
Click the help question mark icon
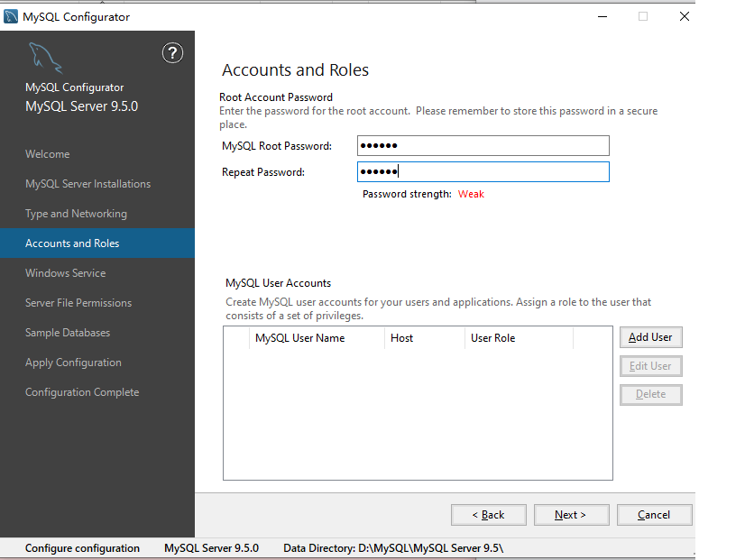point(172,53)
